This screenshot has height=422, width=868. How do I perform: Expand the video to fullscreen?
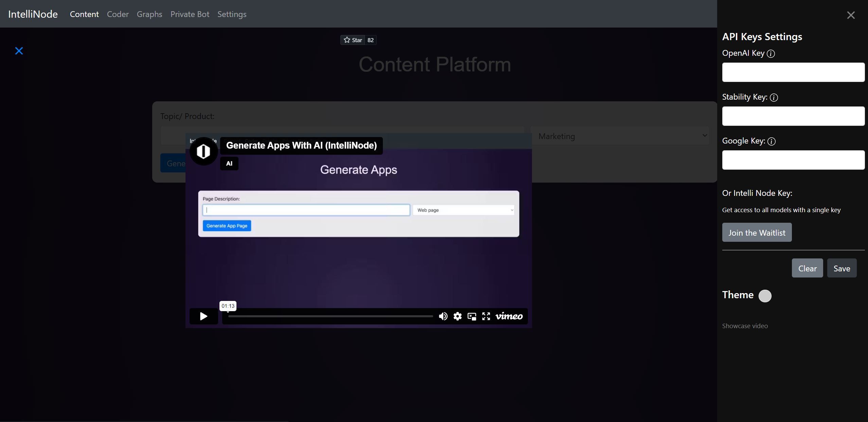[486, 316]
